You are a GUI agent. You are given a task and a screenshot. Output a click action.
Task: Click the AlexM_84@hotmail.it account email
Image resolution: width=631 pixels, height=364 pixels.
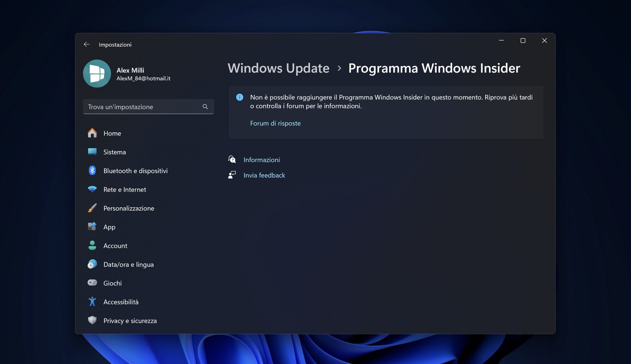pos(143,79)
